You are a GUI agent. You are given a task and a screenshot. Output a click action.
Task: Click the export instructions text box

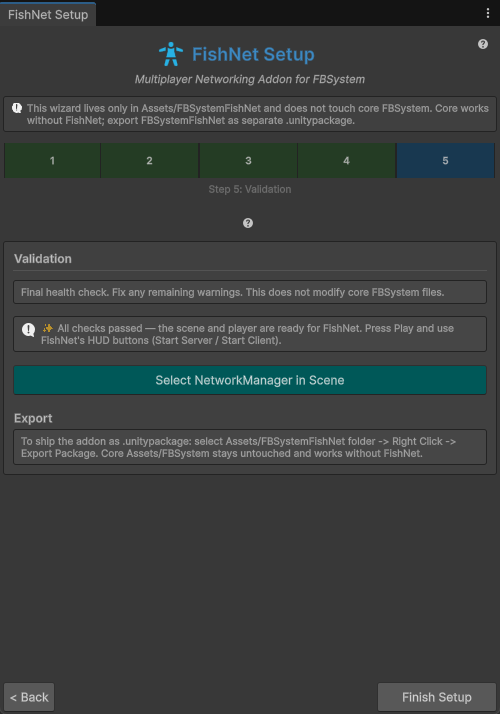[x=250, y=447]
